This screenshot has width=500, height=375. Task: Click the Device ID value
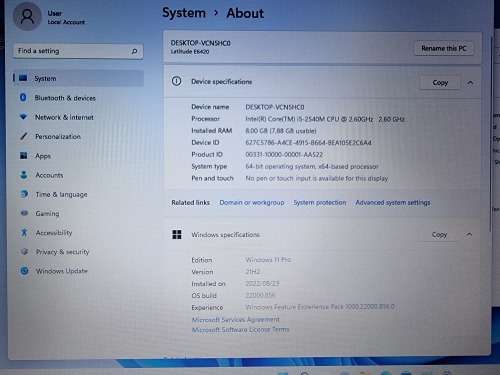click(x=308, y=143)
